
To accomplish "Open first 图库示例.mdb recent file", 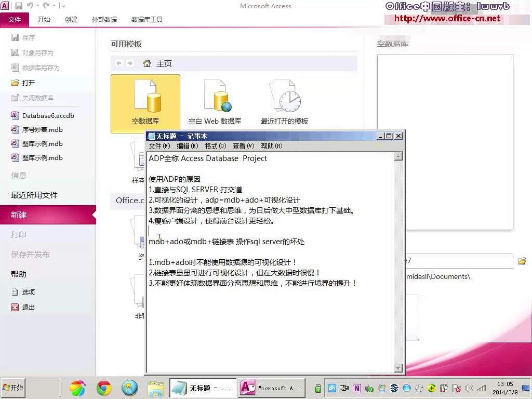I will click(37, 143).
